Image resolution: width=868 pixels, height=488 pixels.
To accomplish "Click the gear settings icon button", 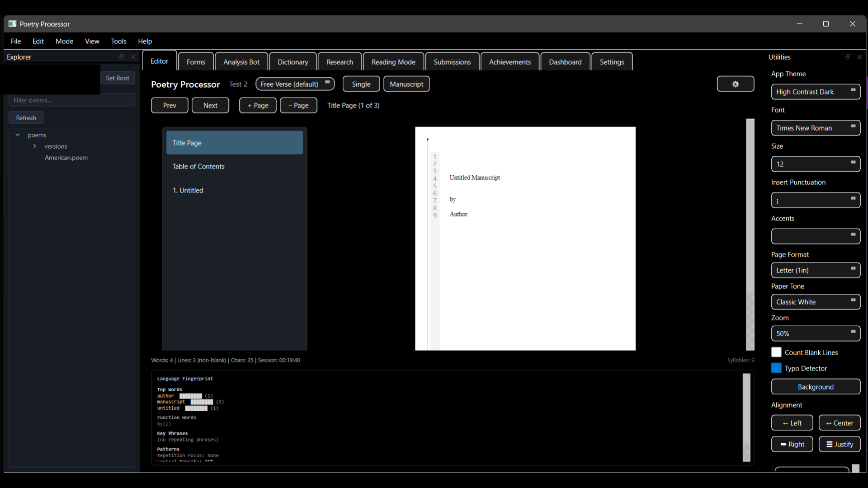I will pos(735,84).
